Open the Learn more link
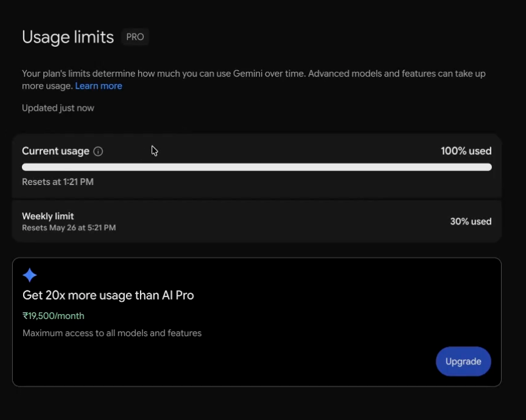 pyautogui.click(x=99, y=86)
